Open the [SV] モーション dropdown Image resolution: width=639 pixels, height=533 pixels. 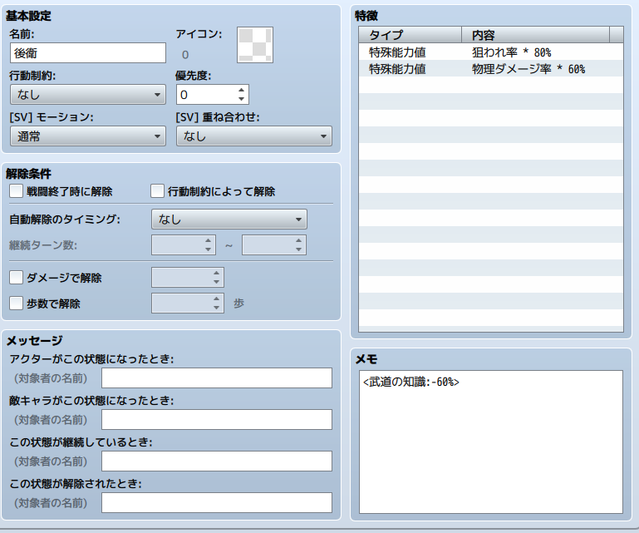tap(88, 136)
